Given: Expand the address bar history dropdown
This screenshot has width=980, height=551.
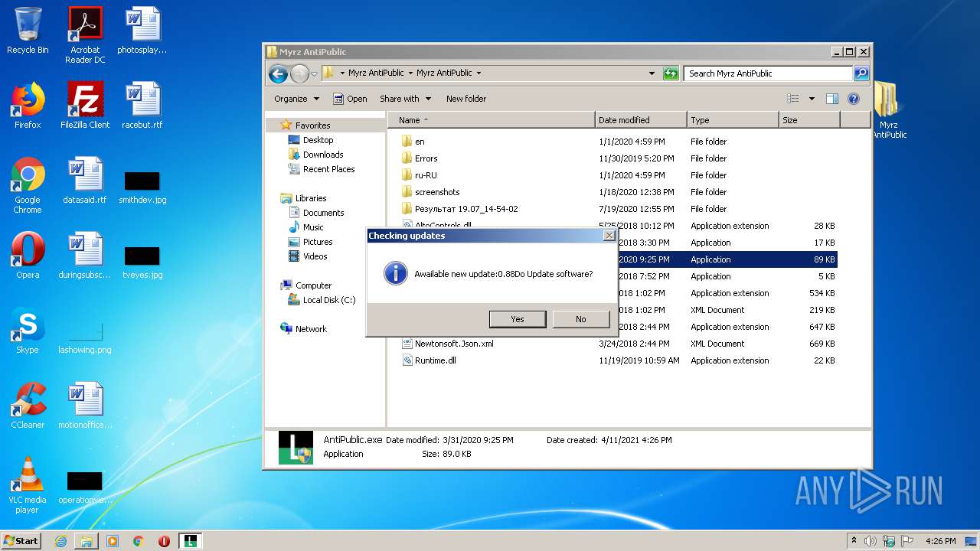Looking at the screenshot, I should (x=652, y=73).
